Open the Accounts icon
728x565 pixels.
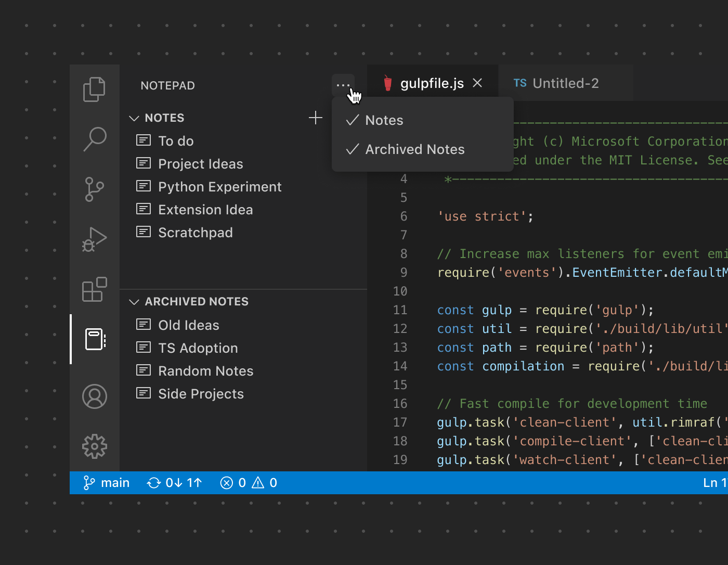point(94,396)
